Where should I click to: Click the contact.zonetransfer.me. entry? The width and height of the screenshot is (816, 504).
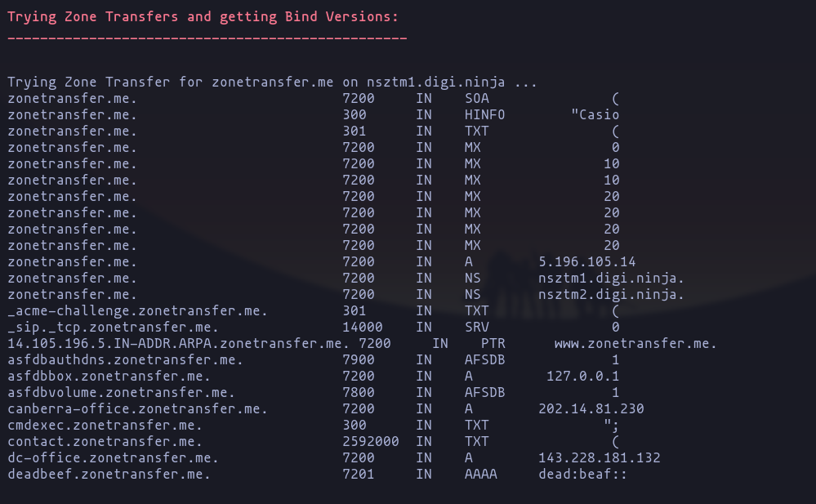pos(105,441)
